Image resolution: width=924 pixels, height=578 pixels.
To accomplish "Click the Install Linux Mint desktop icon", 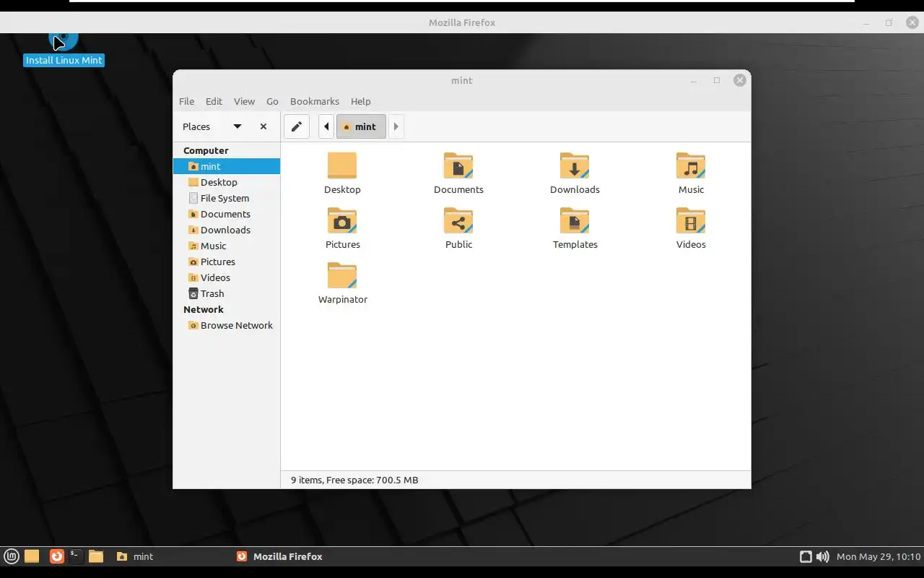I will 64,49.
